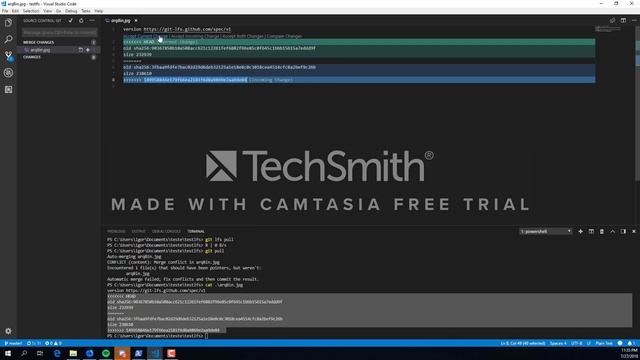Screen dimensions: 640x360
Task: Open file icon on arq8in.jpg row
Action: coord(80,50)
